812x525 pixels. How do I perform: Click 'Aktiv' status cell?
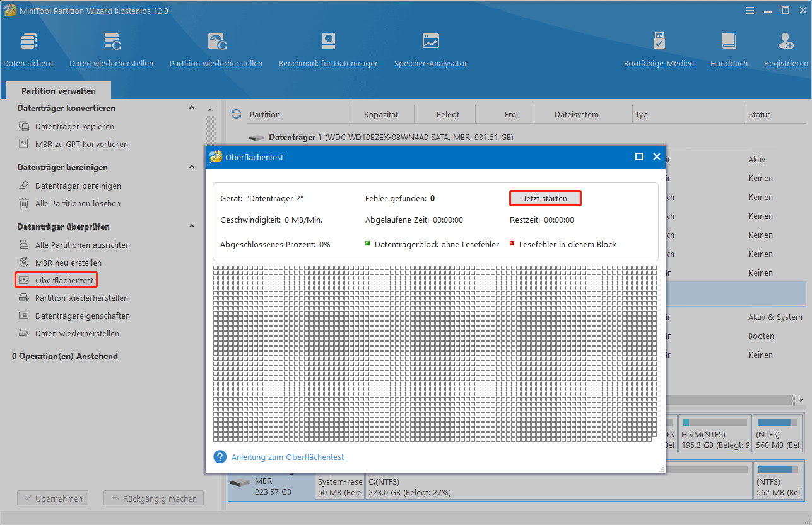[x=756, y=160]
